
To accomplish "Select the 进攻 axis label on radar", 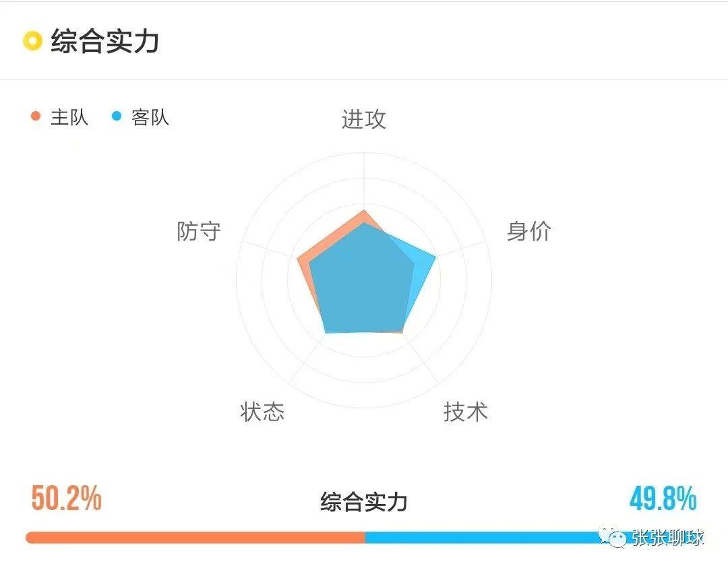I will (x=364, y=119).
